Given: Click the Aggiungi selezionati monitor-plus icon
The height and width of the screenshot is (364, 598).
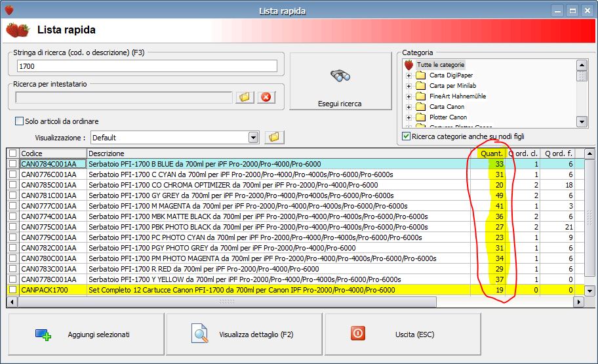Looking at the screenshot, I should (x=43, y=334).
